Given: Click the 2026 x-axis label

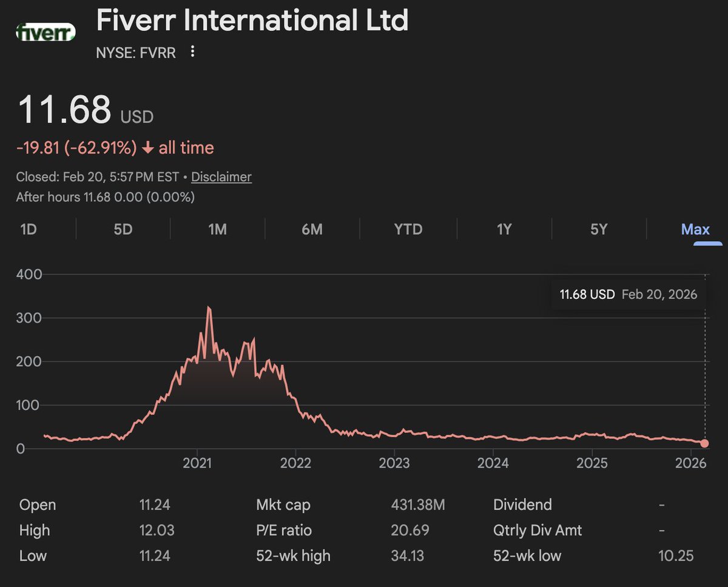Looking at the screenshot, I should [691, 464].
